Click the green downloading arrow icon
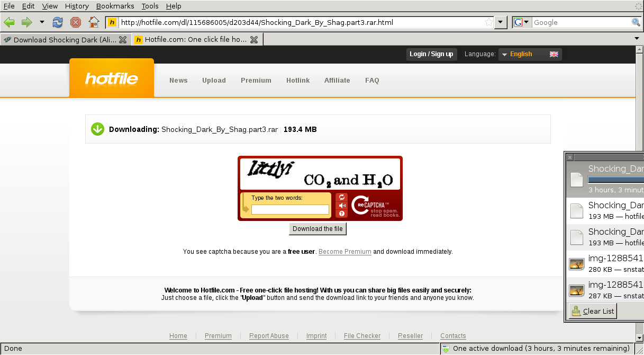The width and height of the screenshot is (644, 355). [97, 129]
